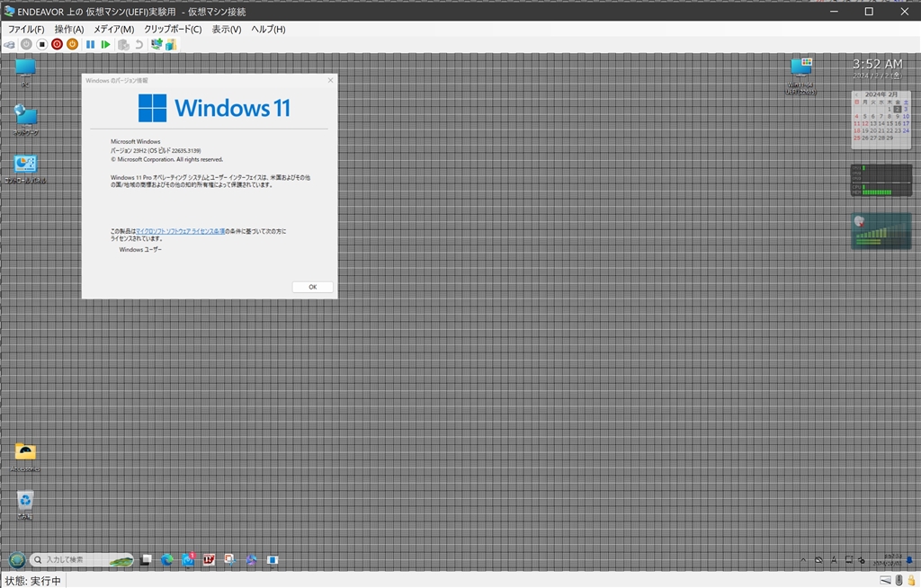Click the guest Start button shell icon
The width and height of the screenshot is (921, 588).
17,560
